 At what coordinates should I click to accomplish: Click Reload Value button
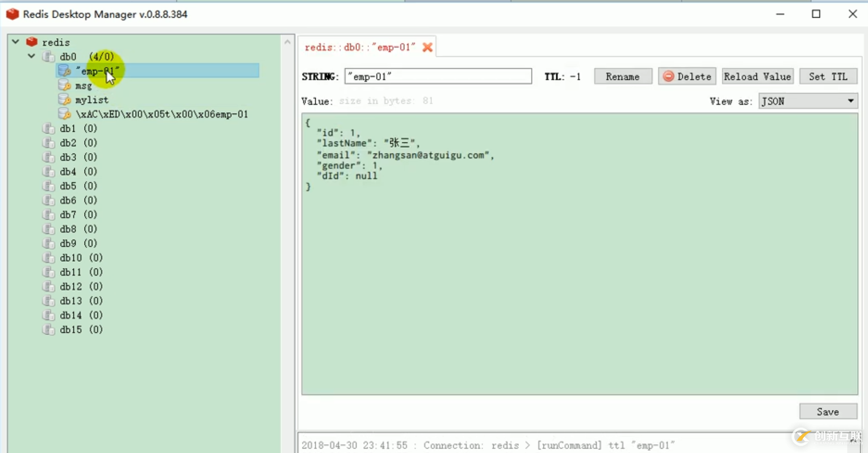(757, 77)
